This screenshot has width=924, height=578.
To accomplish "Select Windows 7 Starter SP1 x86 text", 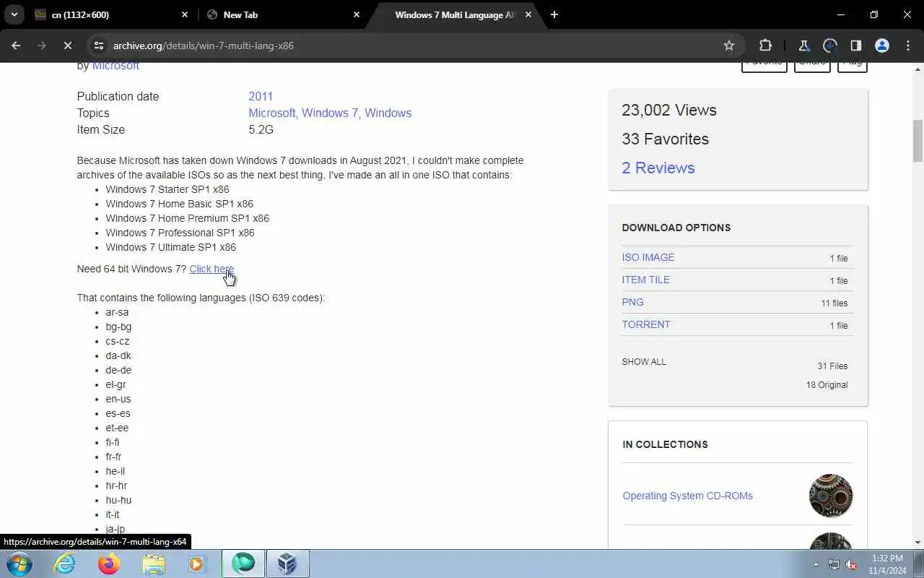I will point(167,189).
